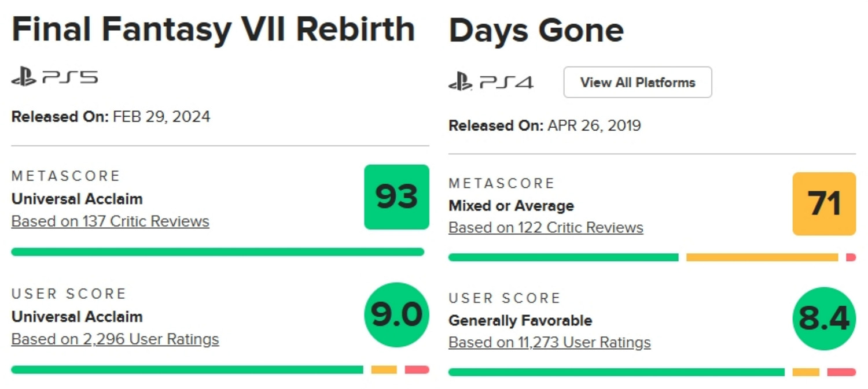Click red negative segment of Final Fantasy user bar

pos(417,370)
